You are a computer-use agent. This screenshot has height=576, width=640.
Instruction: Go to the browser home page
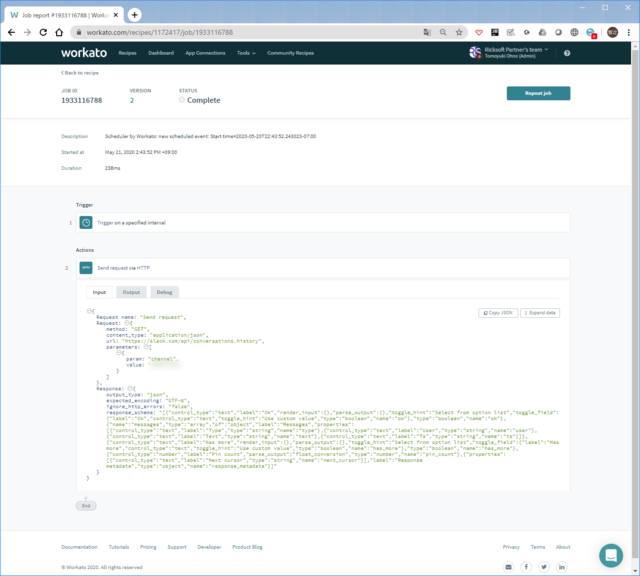coord(59,32)
